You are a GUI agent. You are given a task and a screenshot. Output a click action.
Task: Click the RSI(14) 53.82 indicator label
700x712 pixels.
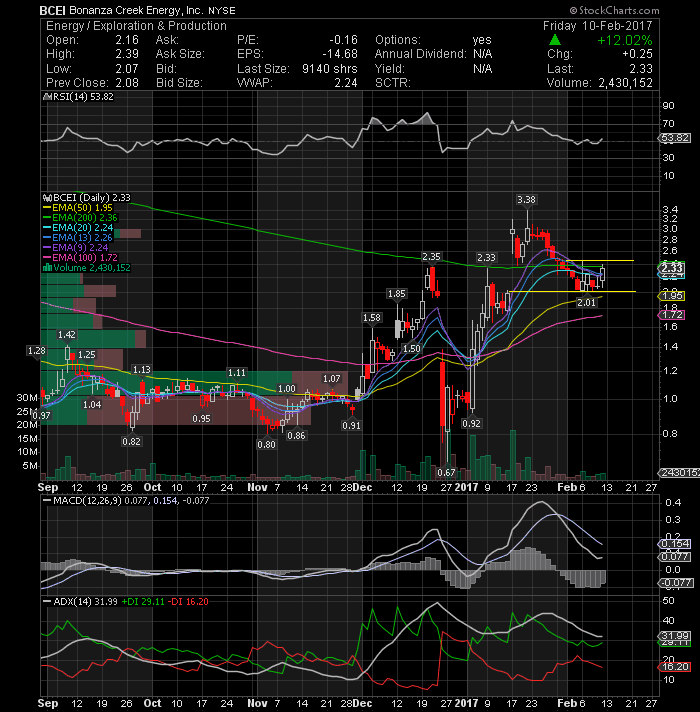pos(78,97)
